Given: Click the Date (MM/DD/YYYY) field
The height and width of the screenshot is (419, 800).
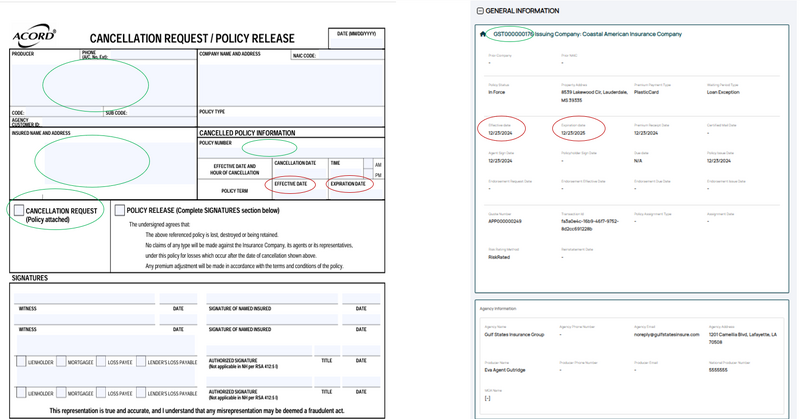Looking at the screenshot, I should click(356, 43).
